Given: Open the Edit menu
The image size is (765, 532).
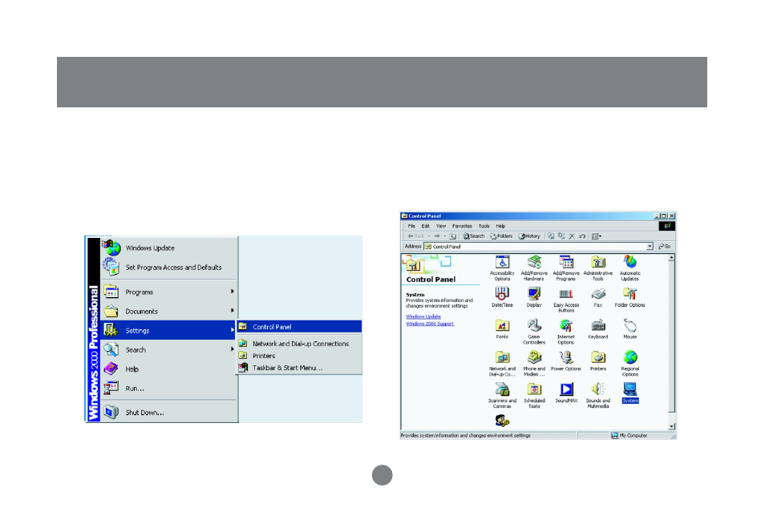Looking at the screenshot, I should tap(426, 226).
